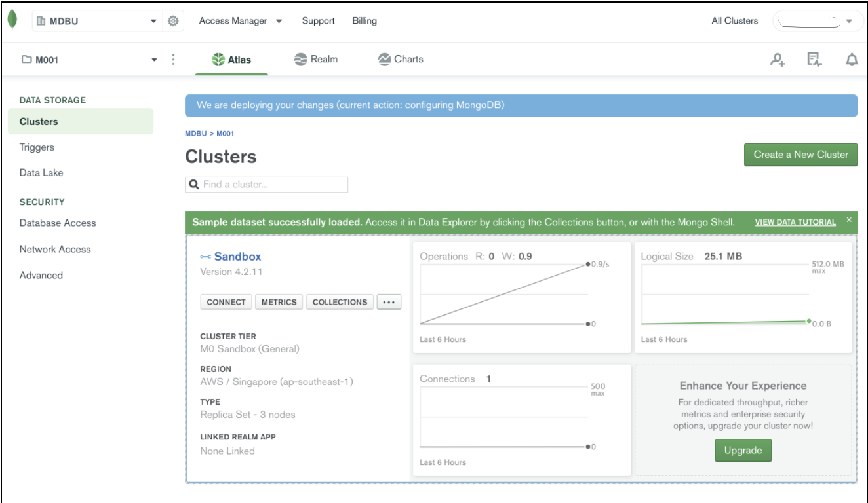Click the METRICS button

[279, 302]
